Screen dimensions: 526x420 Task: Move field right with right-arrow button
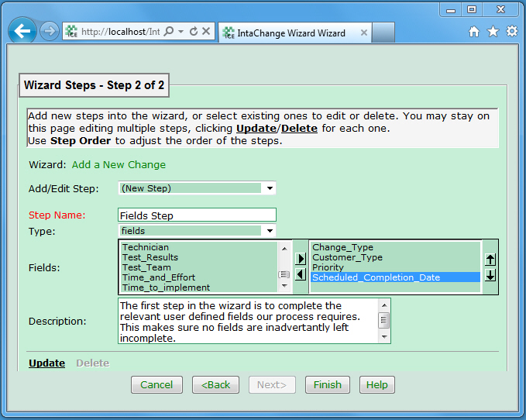point(301,259)
